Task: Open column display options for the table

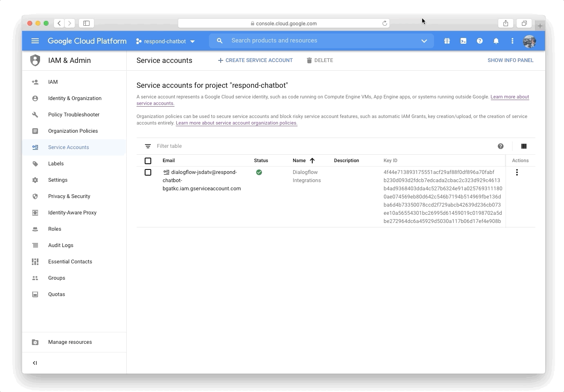Action: [524, 146]
